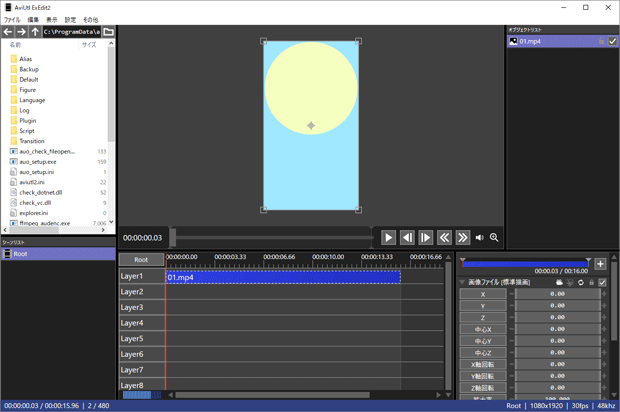Click the reload circular arrows icon
The image size is (620, 412).
tap(580, 282)
